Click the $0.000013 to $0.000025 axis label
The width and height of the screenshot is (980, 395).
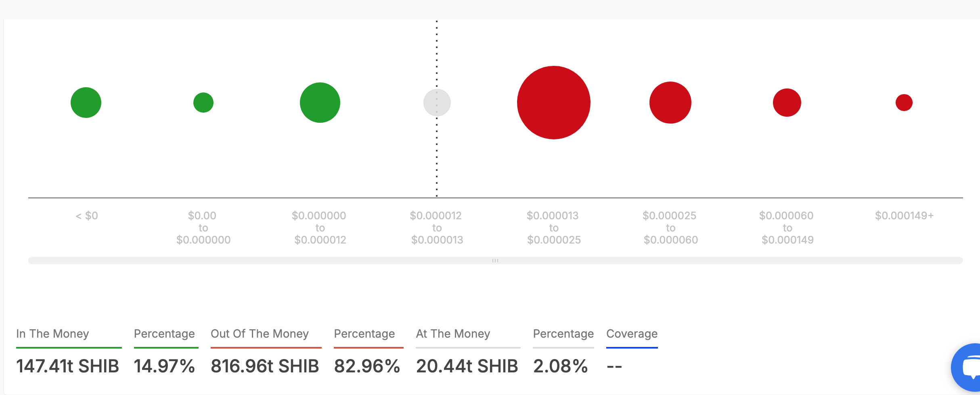pyautogui.click(x=553, y=228)
